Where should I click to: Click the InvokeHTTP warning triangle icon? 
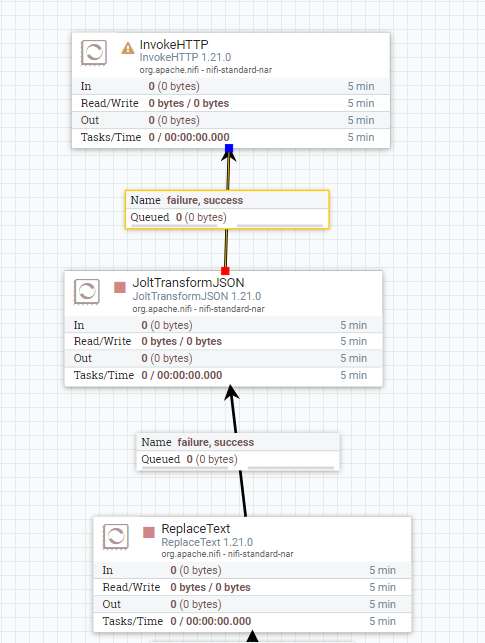pyautogui.click(x=128, y=48)
